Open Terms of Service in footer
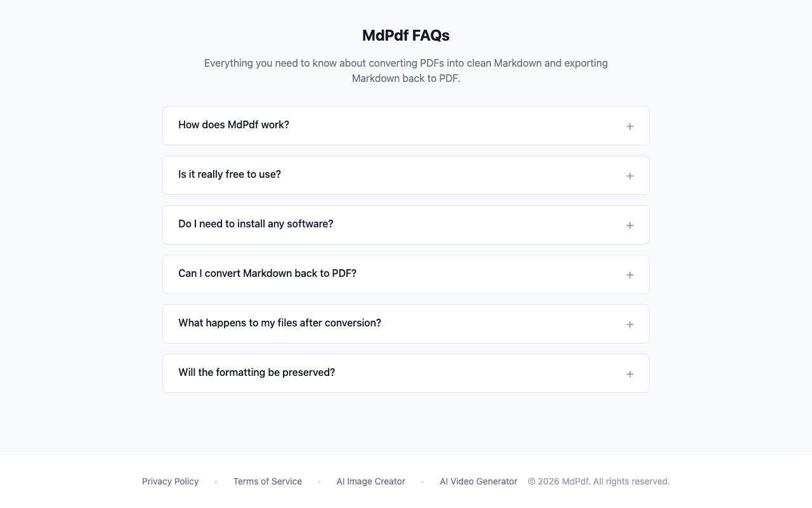812x508 pixels. 268,481
